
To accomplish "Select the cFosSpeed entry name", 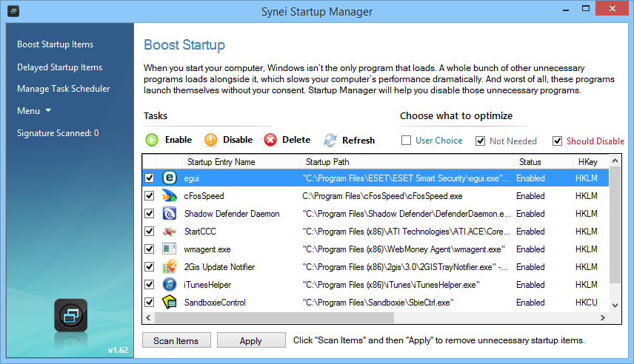I will click(204, 196).
